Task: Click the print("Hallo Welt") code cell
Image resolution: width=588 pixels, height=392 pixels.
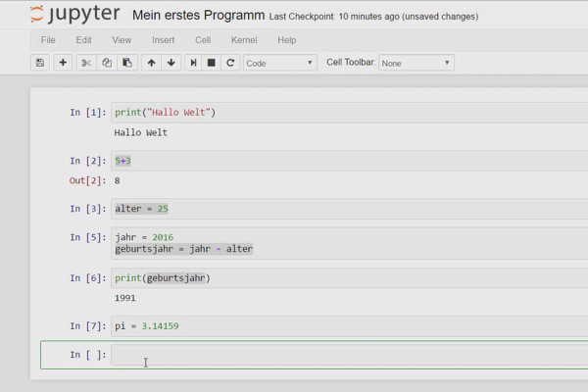Action: (x=350, y=112)
